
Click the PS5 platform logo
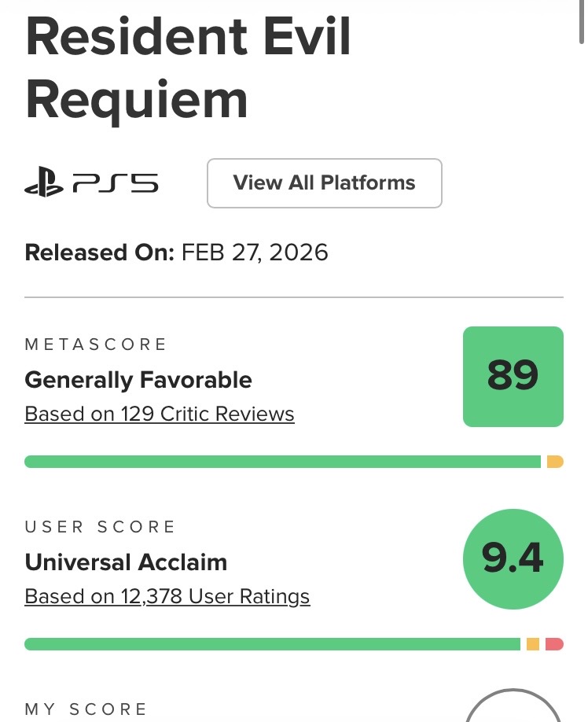(91, 184)
